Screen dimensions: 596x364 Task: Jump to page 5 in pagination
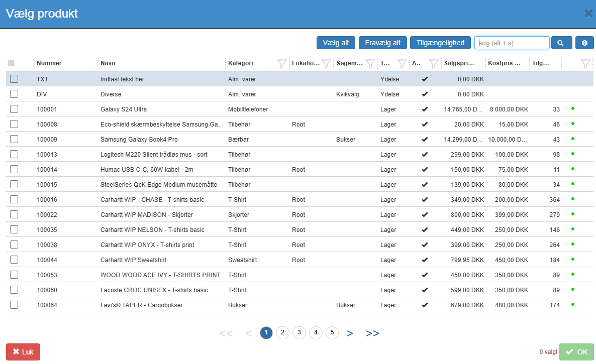(332, 332)
